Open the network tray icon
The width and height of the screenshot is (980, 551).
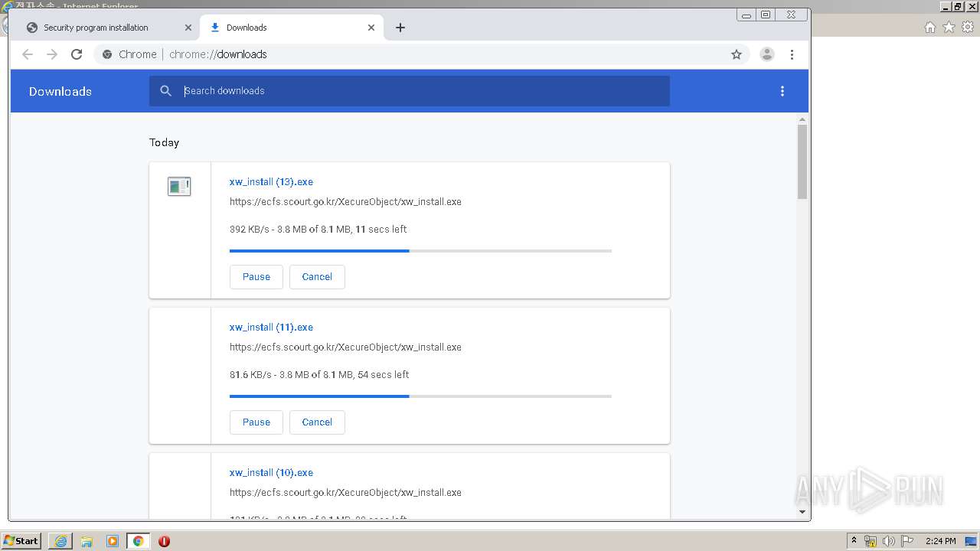click(871, 541)
